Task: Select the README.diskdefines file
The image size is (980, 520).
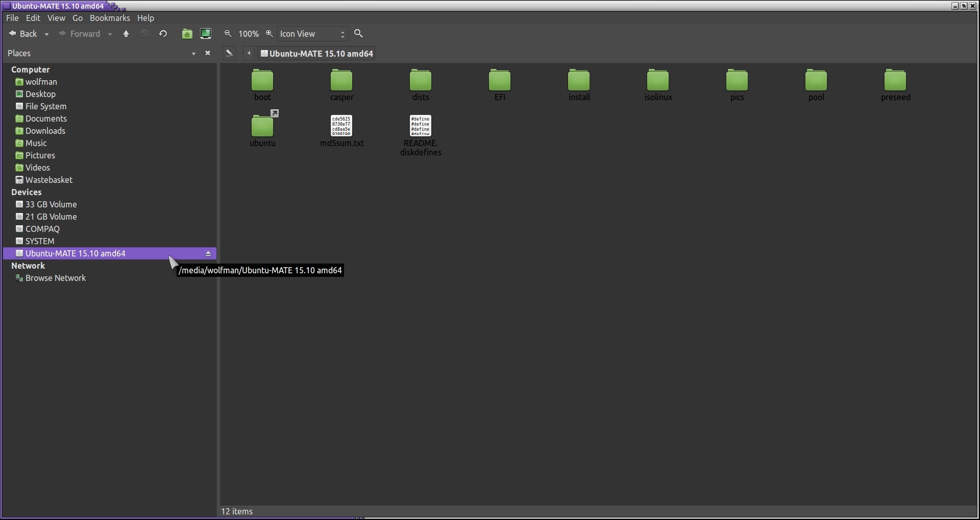Action: (x=421, y=126)
